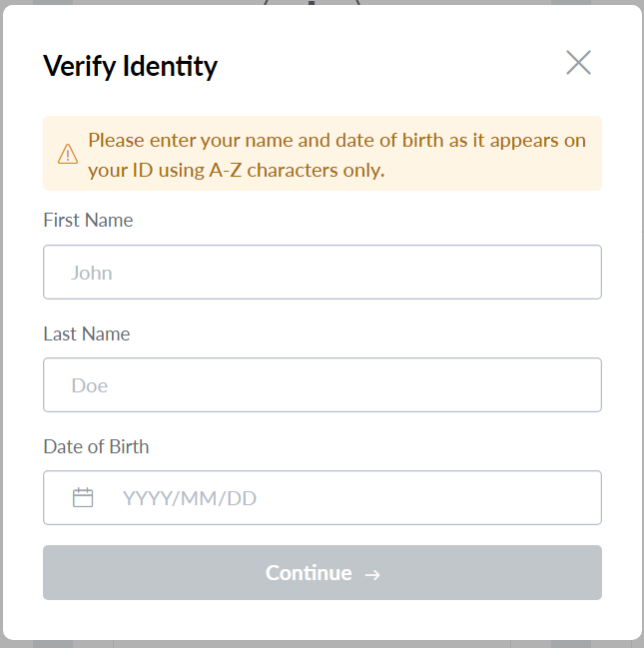644x648 pixels.
Task: Focus the First Name input field
Action: pyautogui.click(x=322, y=272)
